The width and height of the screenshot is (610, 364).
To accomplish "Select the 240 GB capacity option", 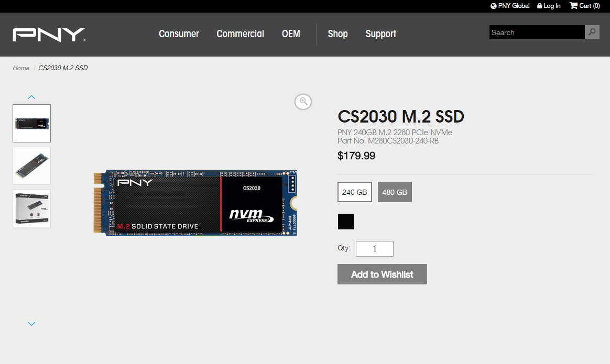I will [x=355, y=192].
